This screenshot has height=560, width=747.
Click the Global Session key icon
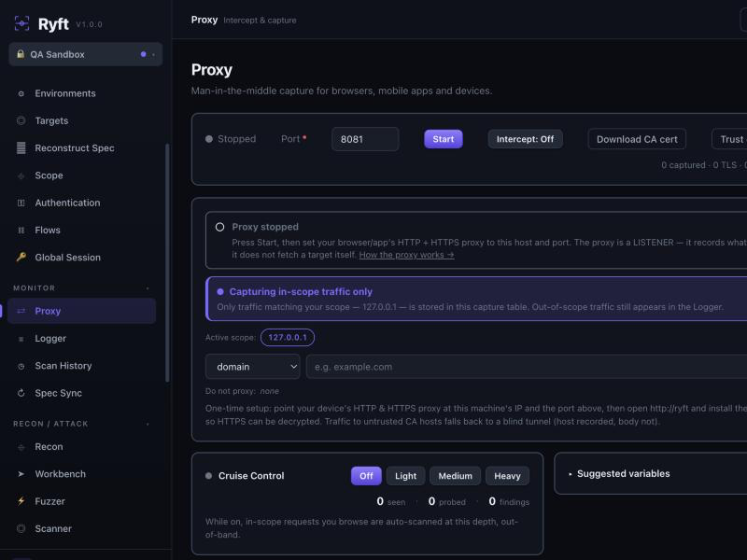[21, 258]
